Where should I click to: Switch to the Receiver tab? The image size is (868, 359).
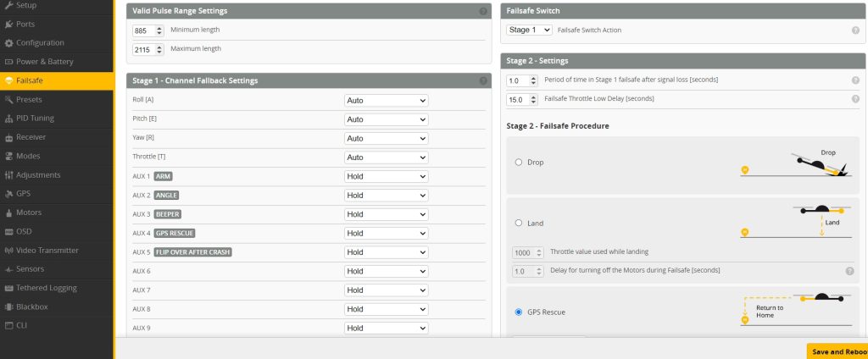point(31,137)
